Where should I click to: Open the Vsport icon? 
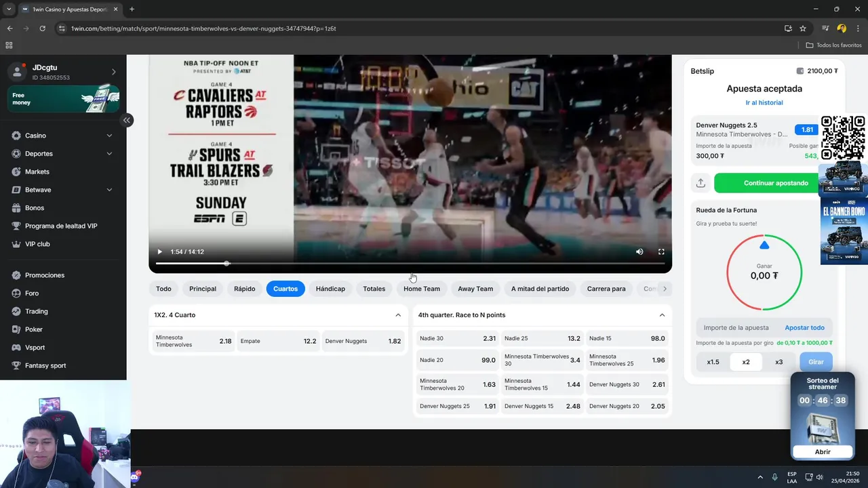[16, 348]
